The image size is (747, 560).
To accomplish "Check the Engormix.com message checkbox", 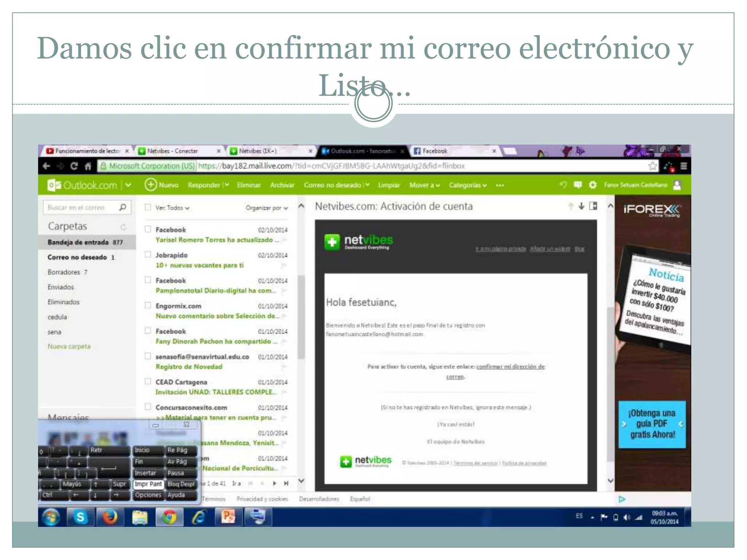I will pos(148,305).
